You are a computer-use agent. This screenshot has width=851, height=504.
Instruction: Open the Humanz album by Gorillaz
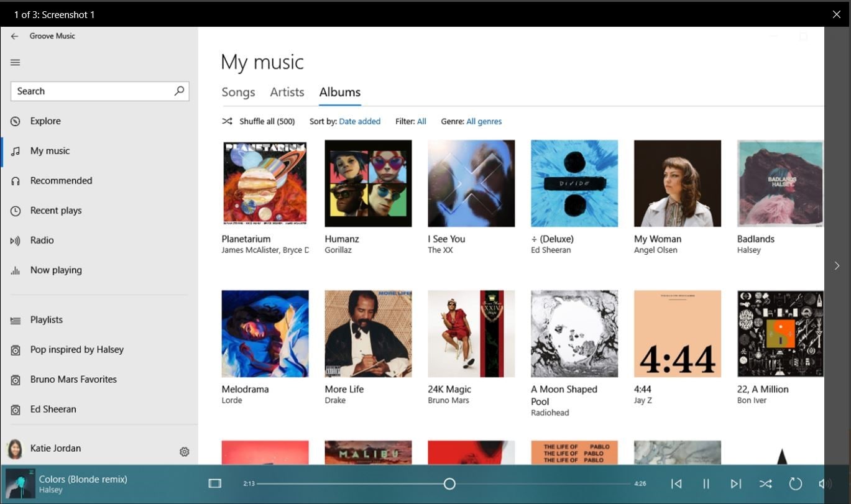pos(369,183)
